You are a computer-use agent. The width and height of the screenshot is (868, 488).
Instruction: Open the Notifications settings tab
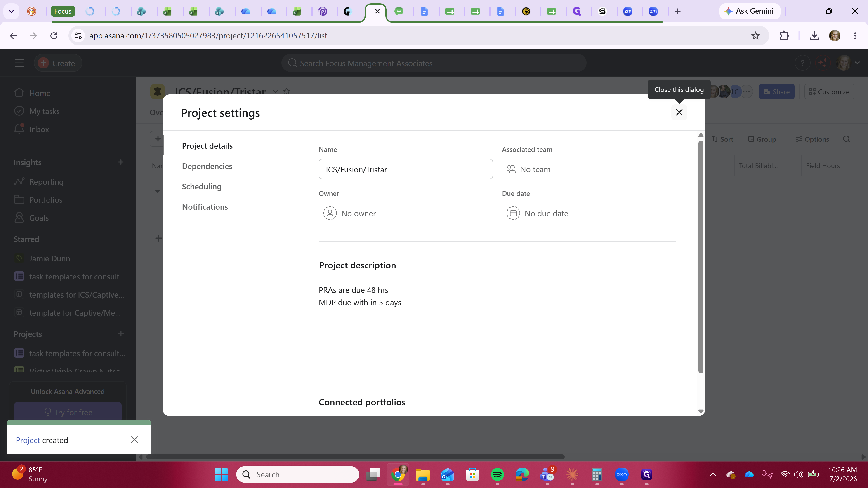coord(205,207)
